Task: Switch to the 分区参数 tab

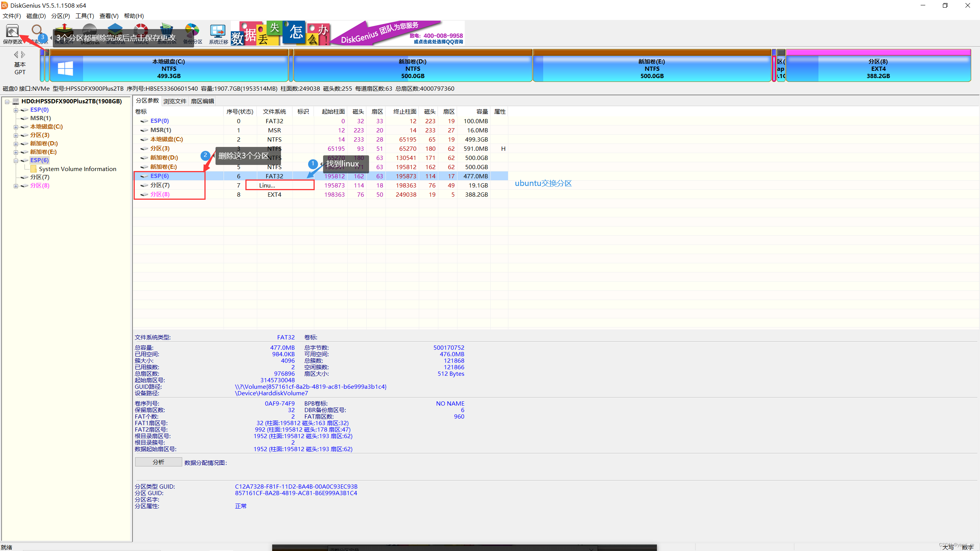Action: click(x=147, y=101)
